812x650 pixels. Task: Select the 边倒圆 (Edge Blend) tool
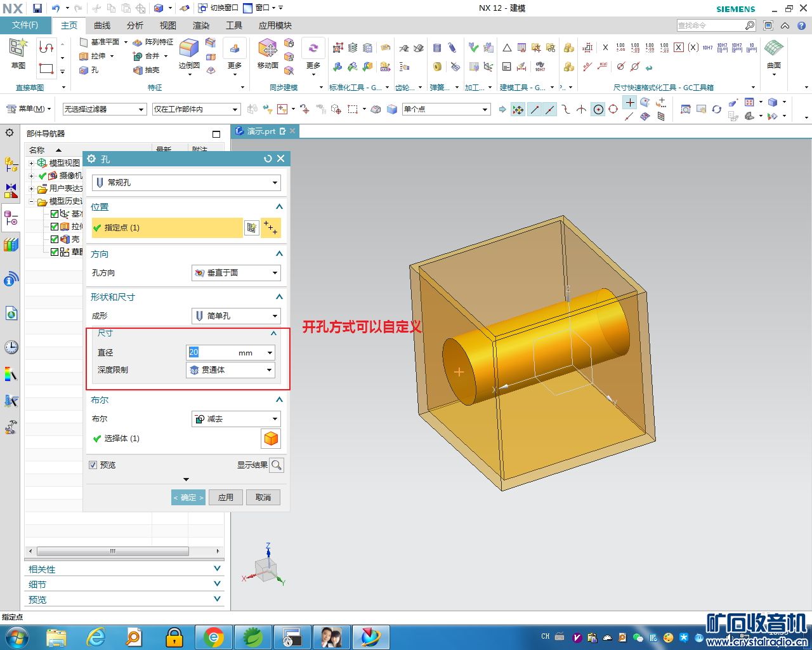tap(189, 53)
